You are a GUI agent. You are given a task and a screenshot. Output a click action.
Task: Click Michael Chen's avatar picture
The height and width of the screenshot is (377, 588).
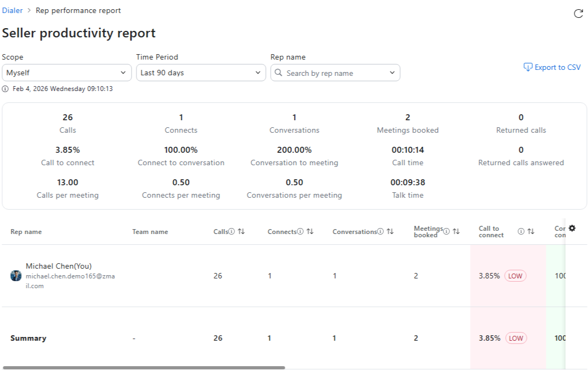point(16,276)
